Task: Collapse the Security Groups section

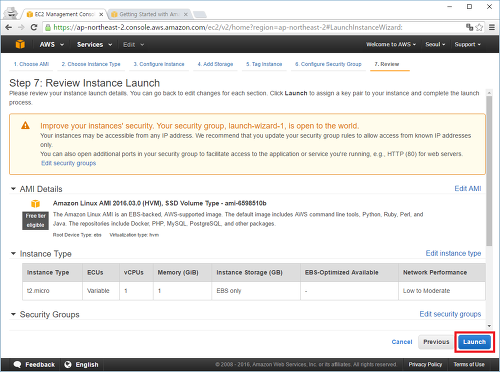Action: click(13, 314)
